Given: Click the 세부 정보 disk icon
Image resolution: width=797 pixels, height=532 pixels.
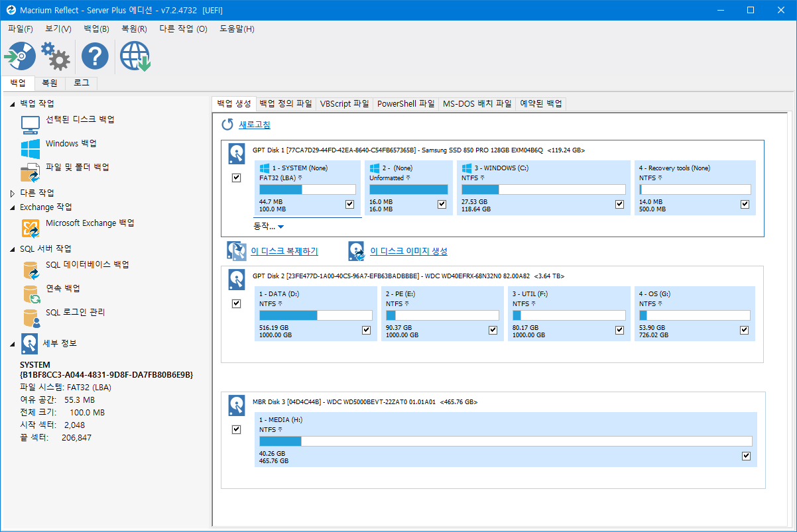Looking at the screenshot, I should click(x=29, y=343).
